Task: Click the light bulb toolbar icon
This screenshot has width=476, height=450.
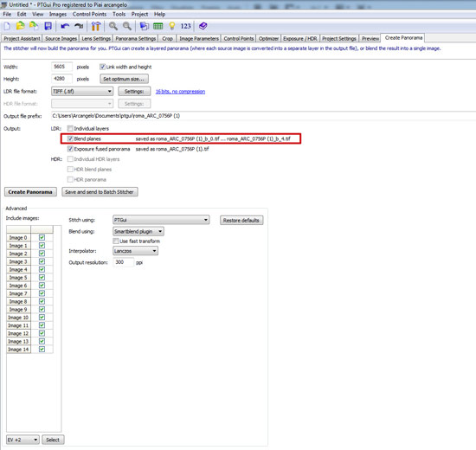Action: coord(172,27)
